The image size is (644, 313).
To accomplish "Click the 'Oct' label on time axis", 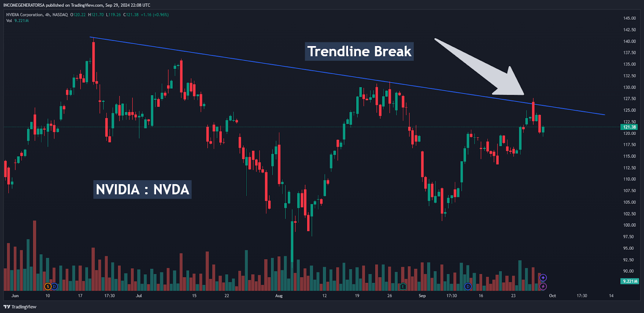I will click(552, 296).
